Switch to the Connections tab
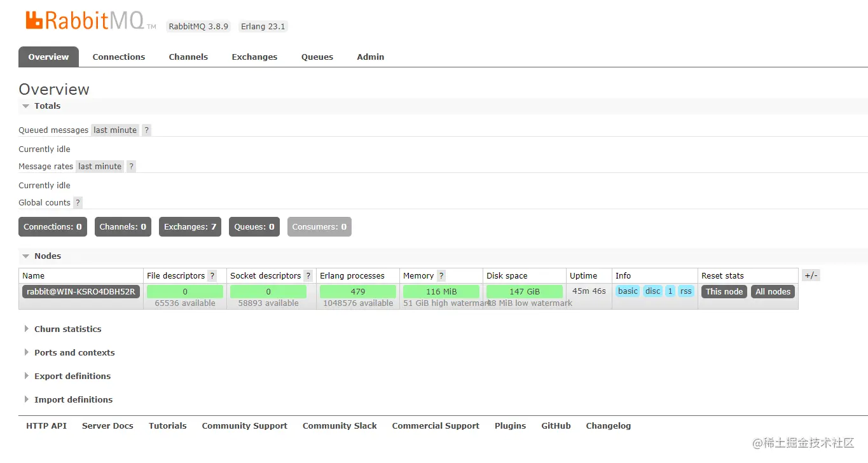Image resolution: width=868 pixels, height=463 pixels. click(x=119, y=57)
